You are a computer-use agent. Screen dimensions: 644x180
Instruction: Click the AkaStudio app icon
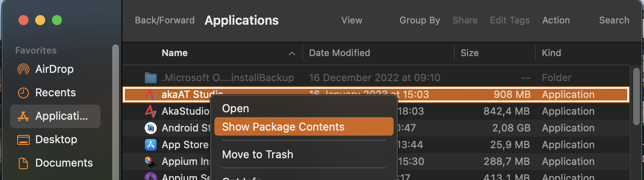pos(150,111)
